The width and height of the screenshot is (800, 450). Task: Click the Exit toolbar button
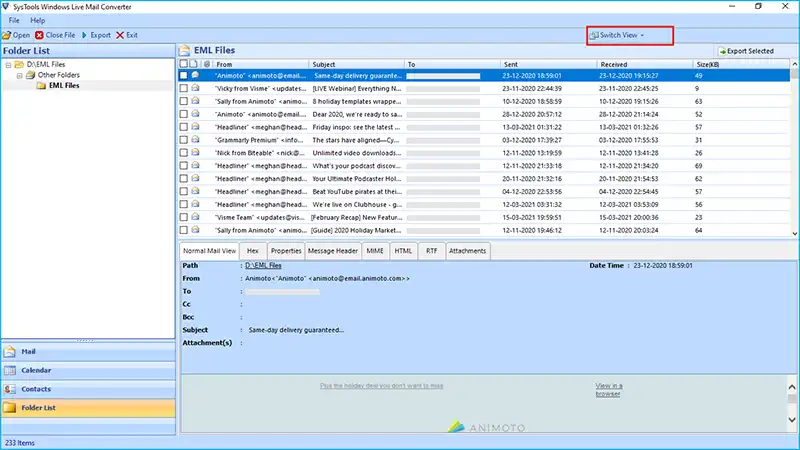click(x=127, y=35)
